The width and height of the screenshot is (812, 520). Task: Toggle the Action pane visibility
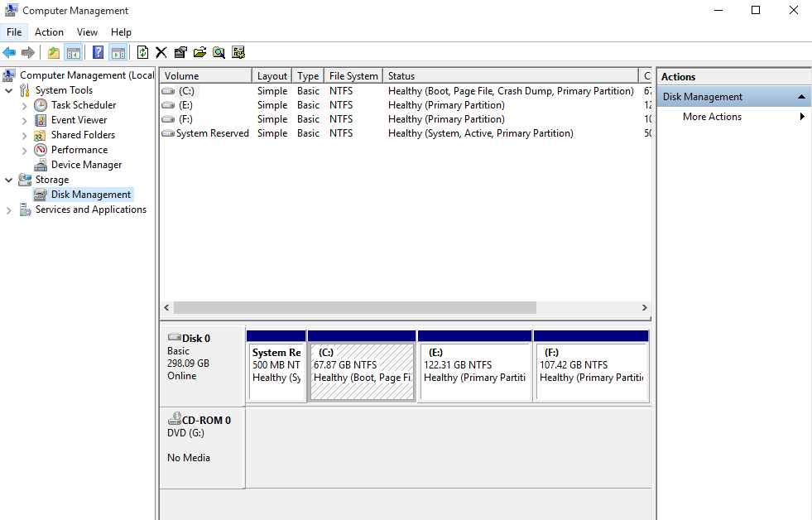click(118, 51)
